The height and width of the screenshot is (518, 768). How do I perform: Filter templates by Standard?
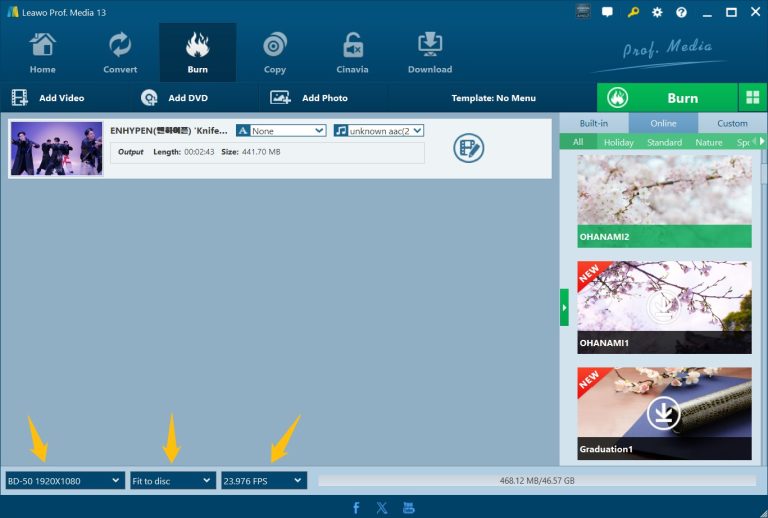pos(664,142)
